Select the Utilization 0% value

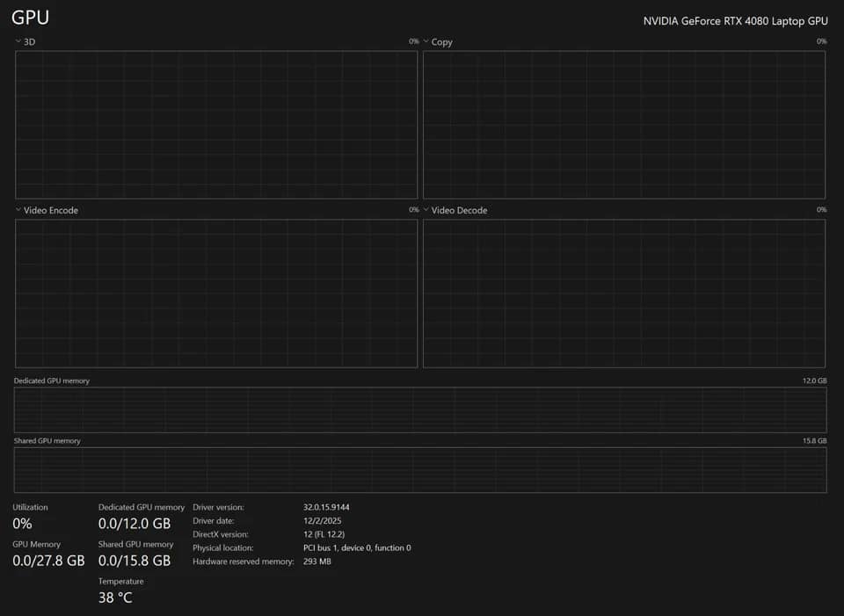click(x=22, y=524)
